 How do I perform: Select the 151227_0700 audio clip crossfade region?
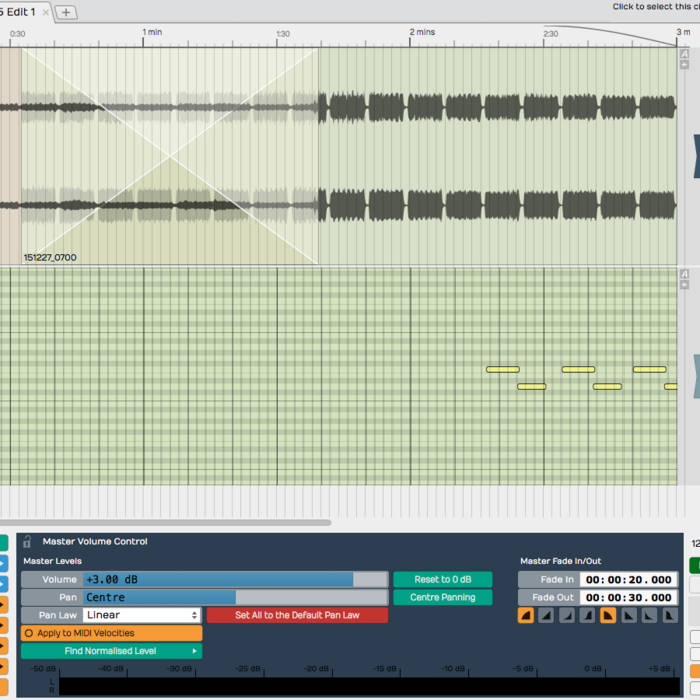point(169,156)
